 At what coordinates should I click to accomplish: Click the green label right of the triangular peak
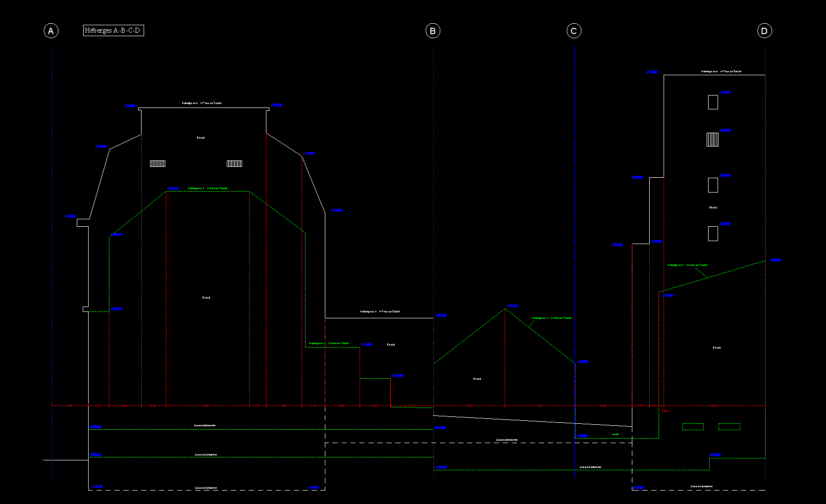pos(552,318)
